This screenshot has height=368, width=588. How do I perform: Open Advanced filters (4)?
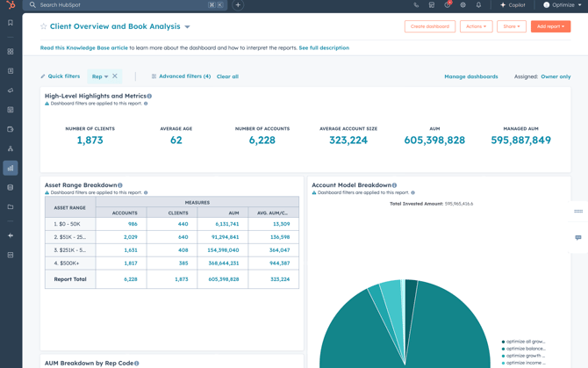click(x=181, y=76)
